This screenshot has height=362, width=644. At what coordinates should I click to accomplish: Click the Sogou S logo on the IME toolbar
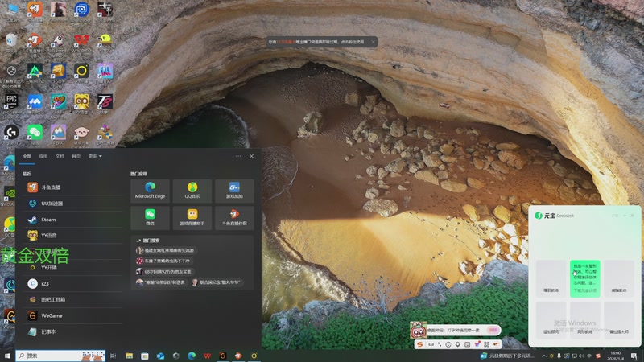(419, 344)
